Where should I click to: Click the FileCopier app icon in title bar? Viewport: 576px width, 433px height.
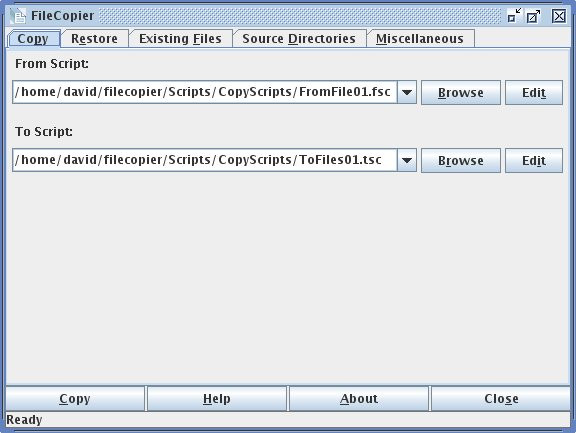[18, 16]
